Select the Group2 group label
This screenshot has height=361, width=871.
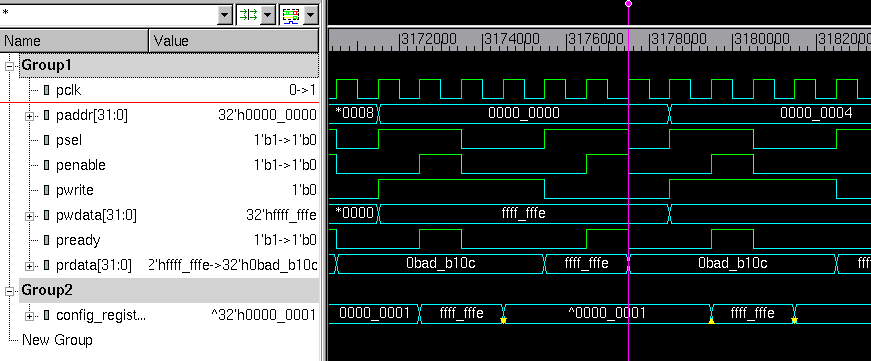[47, 290]
